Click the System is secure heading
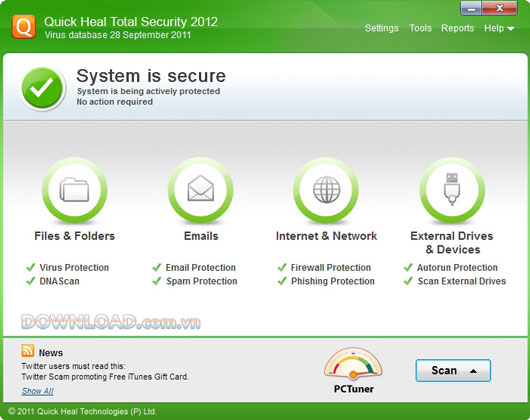Image resolution: width=530 pixels, height=420 pixels. point(151,76)
